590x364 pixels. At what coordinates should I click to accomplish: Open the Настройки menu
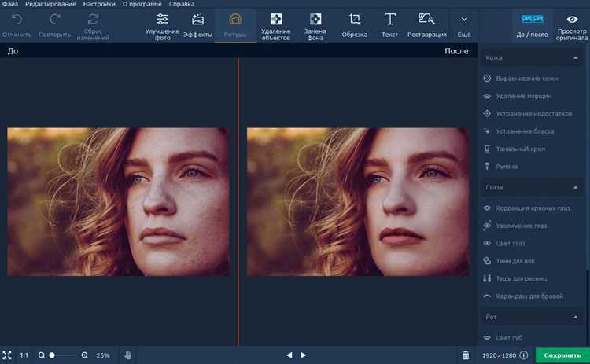(x=99, y=4)
